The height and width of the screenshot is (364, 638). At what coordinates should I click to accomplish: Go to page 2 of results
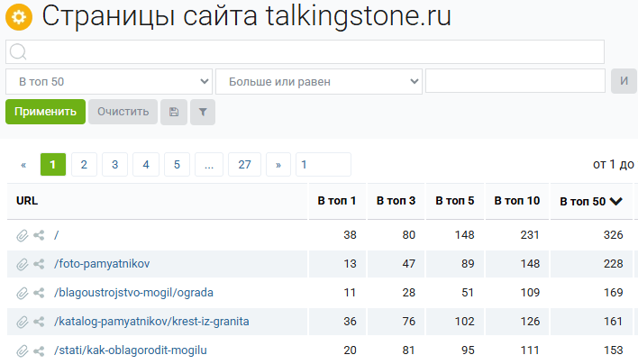(x=84, y=164)
